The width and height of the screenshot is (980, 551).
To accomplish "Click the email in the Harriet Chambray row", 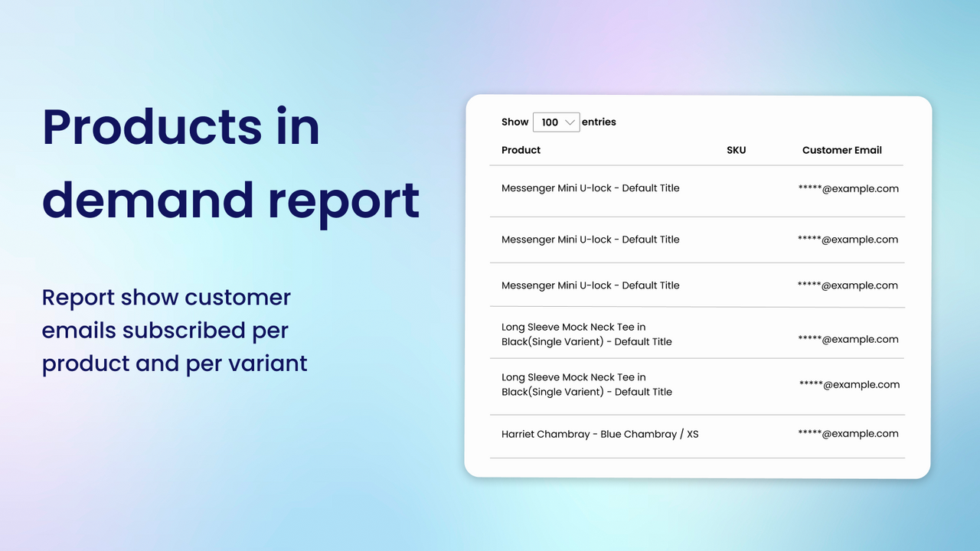I will (x=848, y=433).
